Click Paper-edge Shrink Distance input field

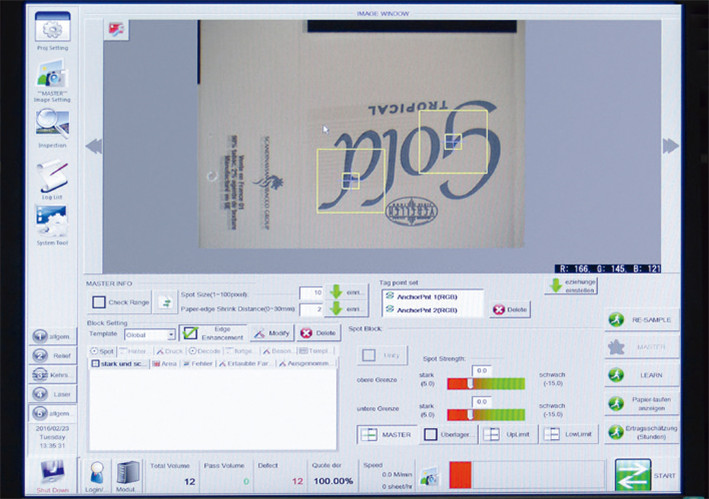pyautogui.click(x=311, y=309)
